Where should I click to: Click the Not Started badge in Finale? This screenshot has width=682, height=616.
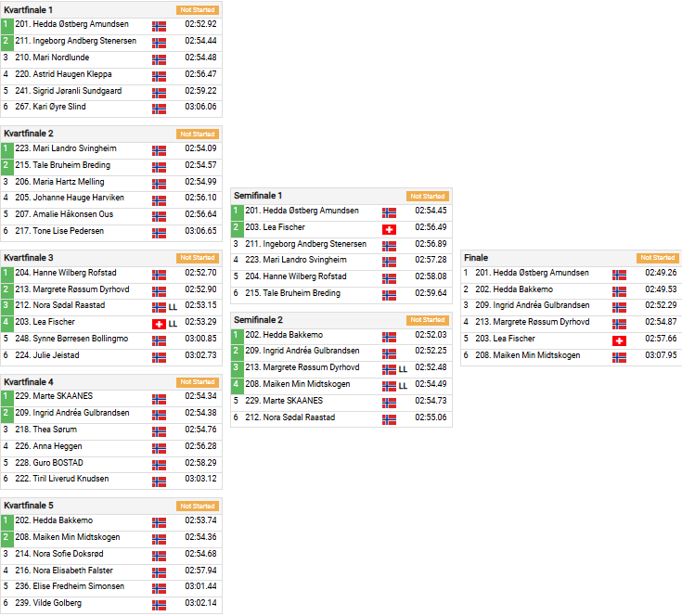click(657, 258)
